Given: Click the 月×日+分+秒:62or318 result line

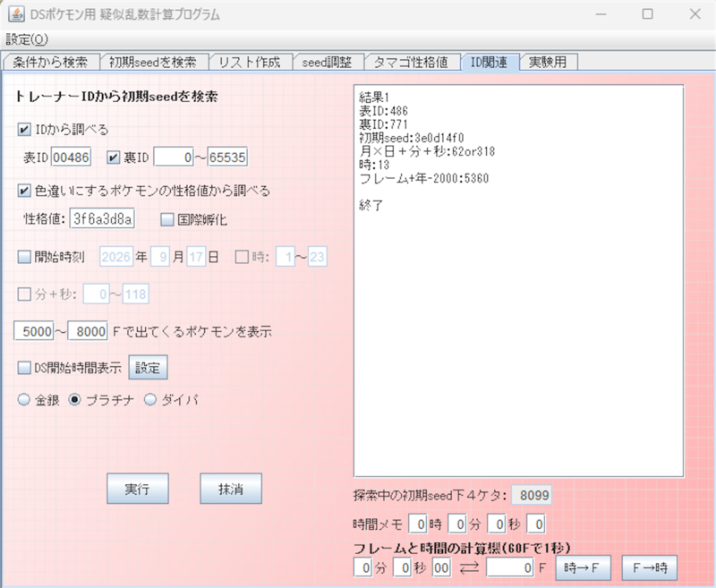Looking at the screenshot, I should pos(427,151).
